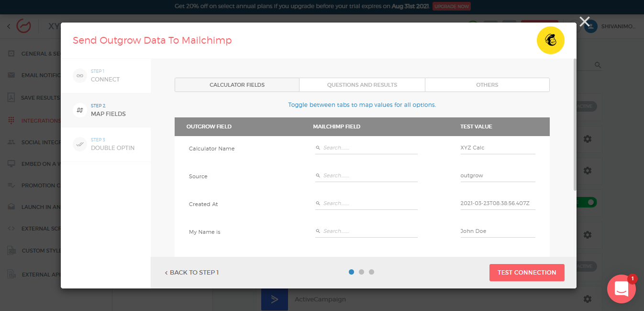This screenshot has height=311, width=644.
Task: Click the ActiveCampaign integration name
Action: [x=320, y=299]
